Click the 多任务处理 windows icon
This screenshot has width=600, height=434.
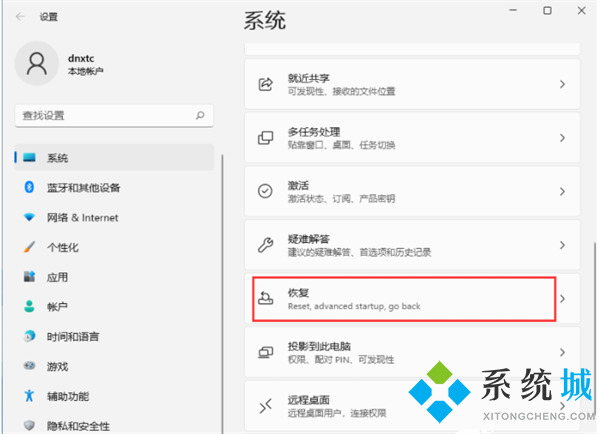tap(266, 137)
